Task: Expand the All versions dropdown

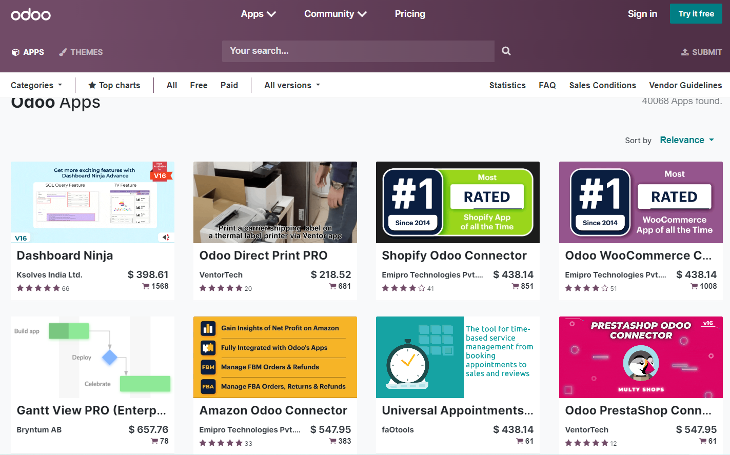Action: 292,85
